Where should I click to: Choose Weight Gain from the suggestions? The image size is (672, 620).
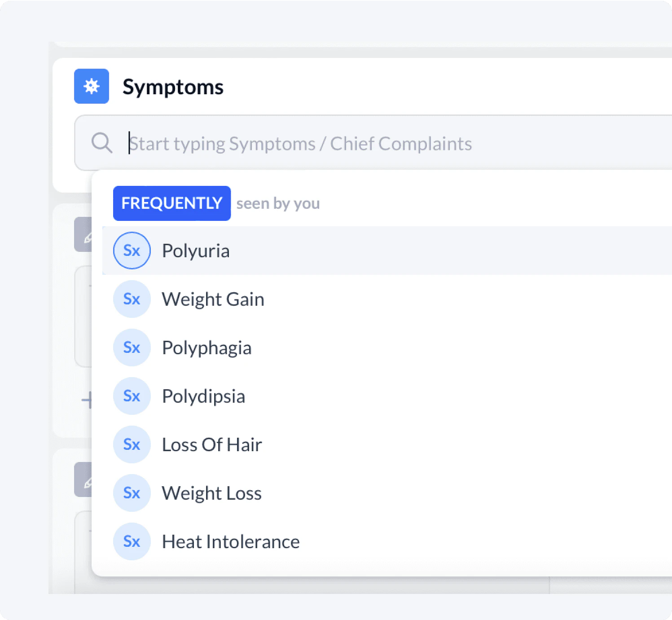click(x=213, y=299)
